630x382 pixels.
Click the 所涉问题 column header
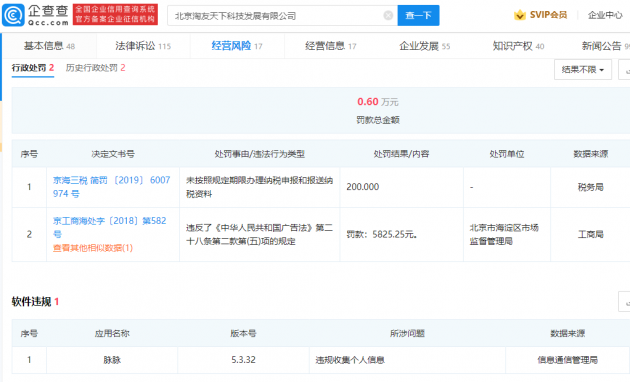(x=407, y=333)
